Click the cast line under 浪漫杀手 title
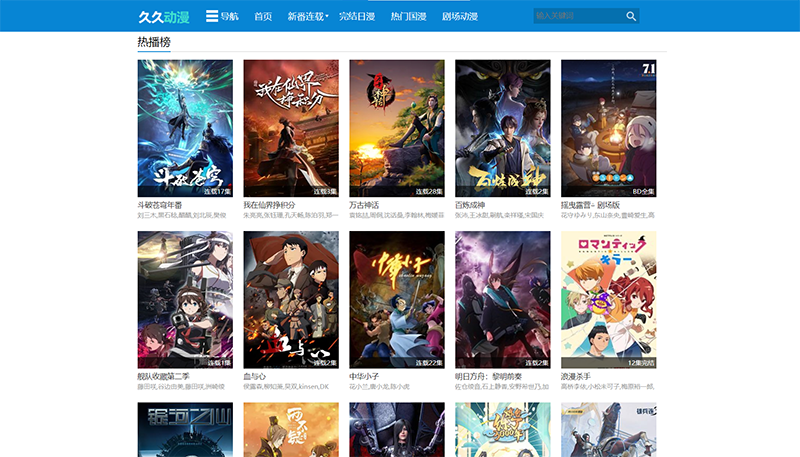 click(608, 387)
